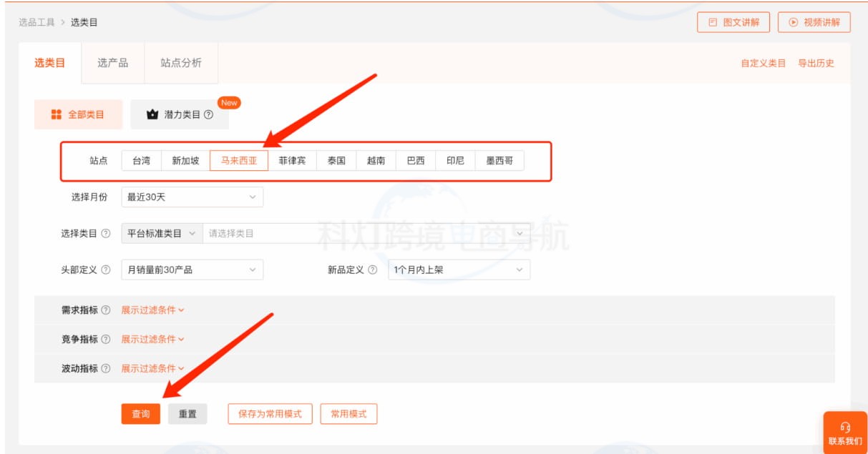Switch to 选产品 tab
Viewport: 868px width, 454px height.
pos(113,63)
